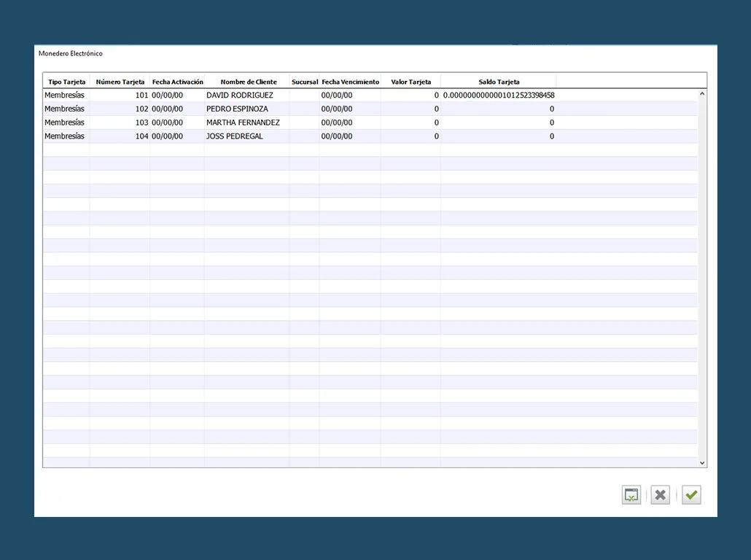
Task: Click the Sucursal column header
Action: pos(305,82)
